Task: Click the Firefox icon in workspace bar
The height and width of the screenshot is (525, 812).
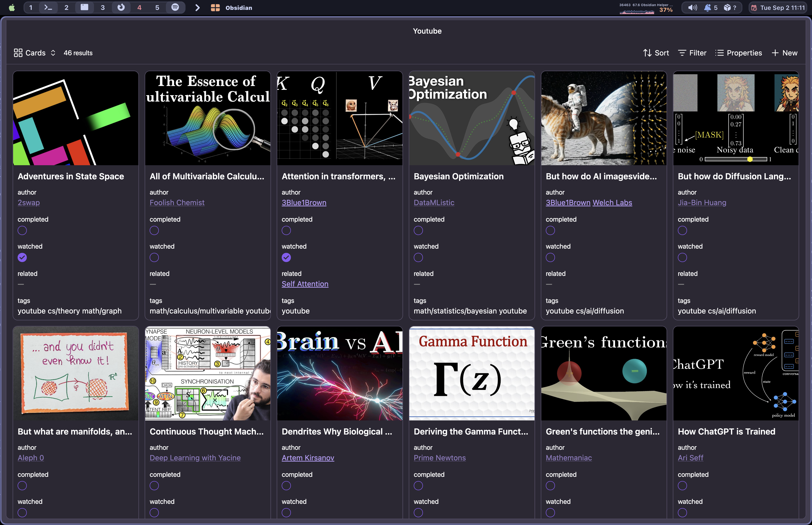Action: click(x=121, y=8)
